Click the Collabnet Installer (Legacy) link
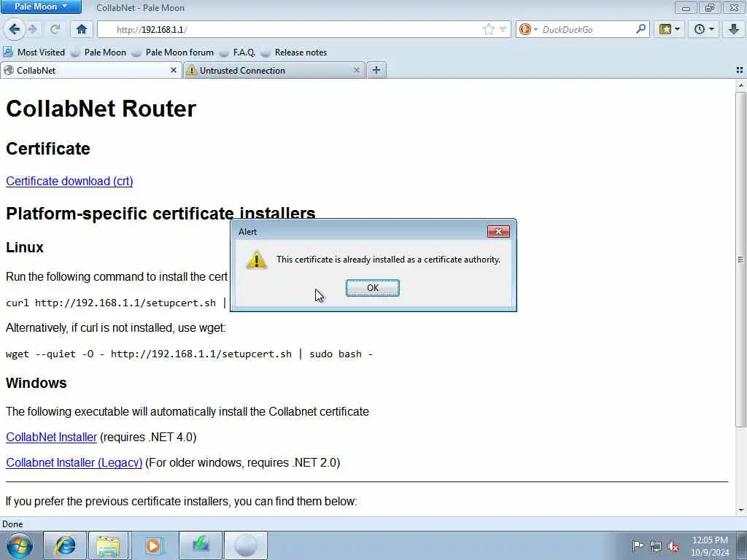This screenshot has width=747, height=560. pos(74,462)
